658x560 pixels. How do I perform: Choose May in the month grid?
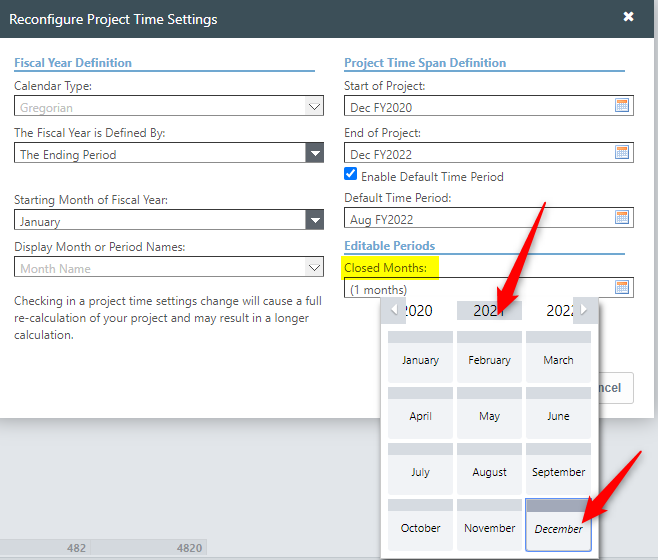coord(489,415)
